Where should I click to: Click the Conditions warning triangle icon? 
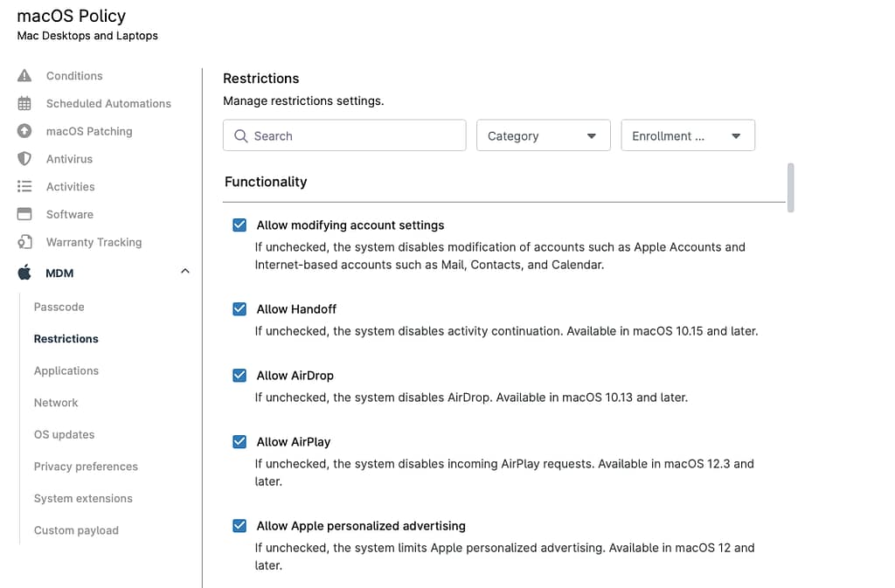pyautogui.click(x=25, y=75)
